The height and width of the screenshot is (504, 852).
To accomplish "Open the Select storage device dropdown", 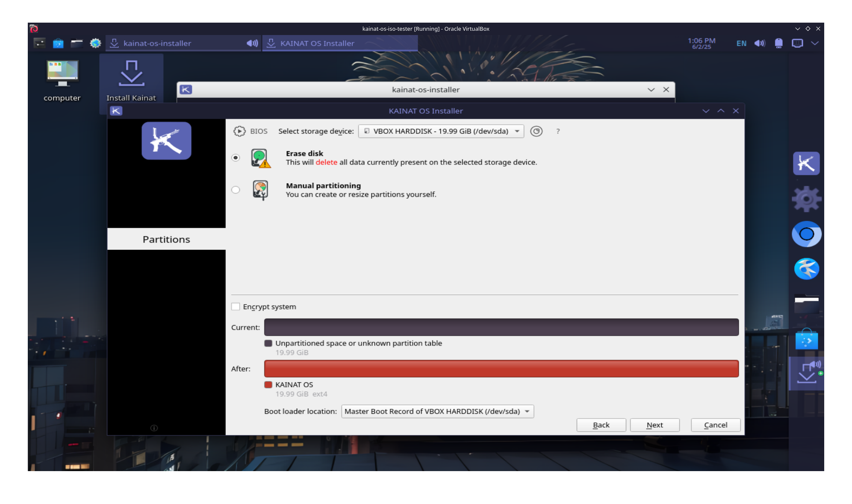I will pyautogui.click(x=441, y=131).
